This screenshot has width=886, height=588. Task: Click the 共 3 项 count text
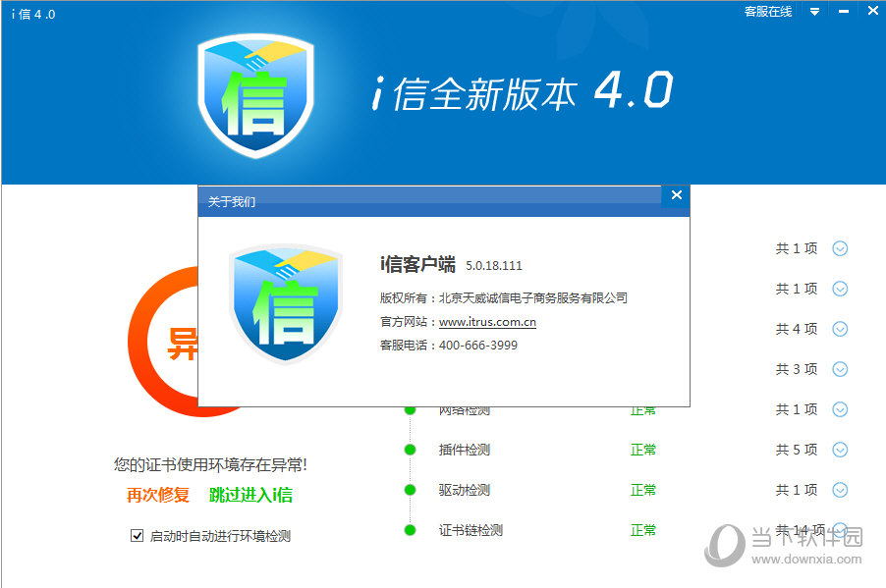pos(797,369)
